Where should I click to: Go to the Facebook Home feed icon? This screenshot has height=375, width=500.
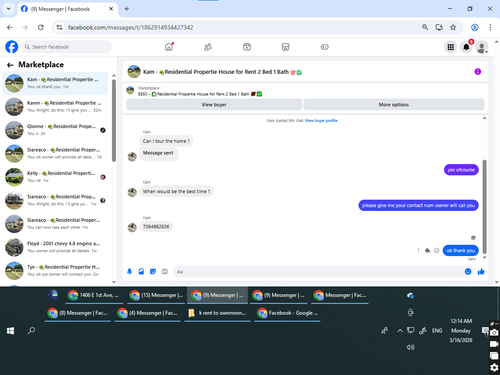point(169,47)
